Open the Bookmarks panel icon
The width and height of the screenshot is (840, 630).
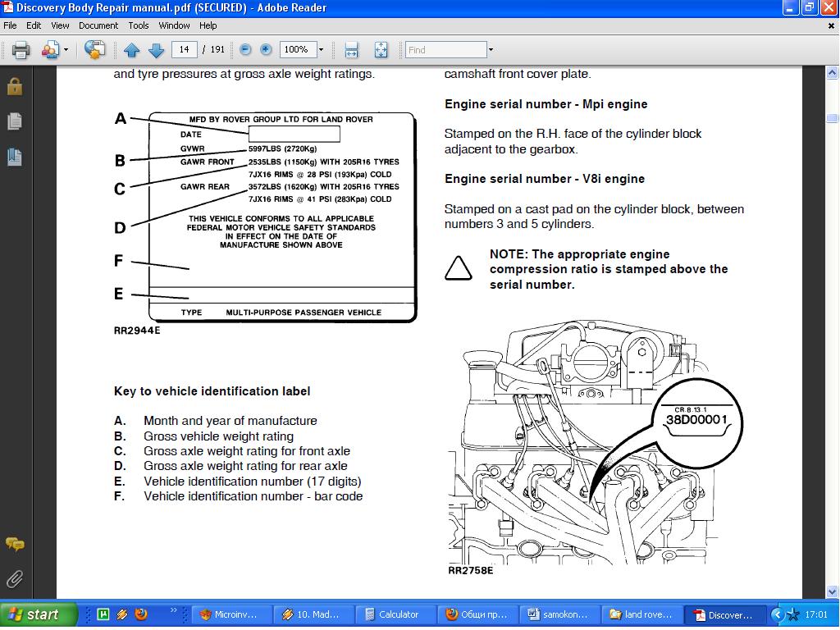coord(15,157)
